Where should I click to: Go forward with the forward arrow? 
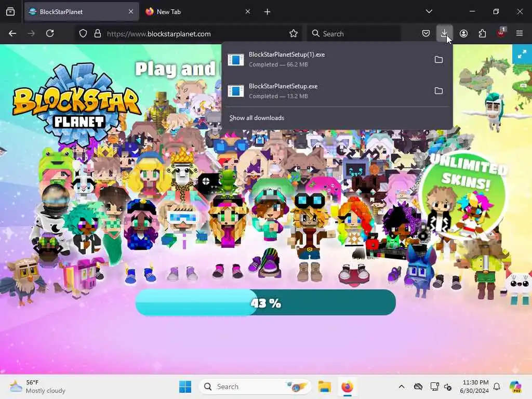click(31, 33)
